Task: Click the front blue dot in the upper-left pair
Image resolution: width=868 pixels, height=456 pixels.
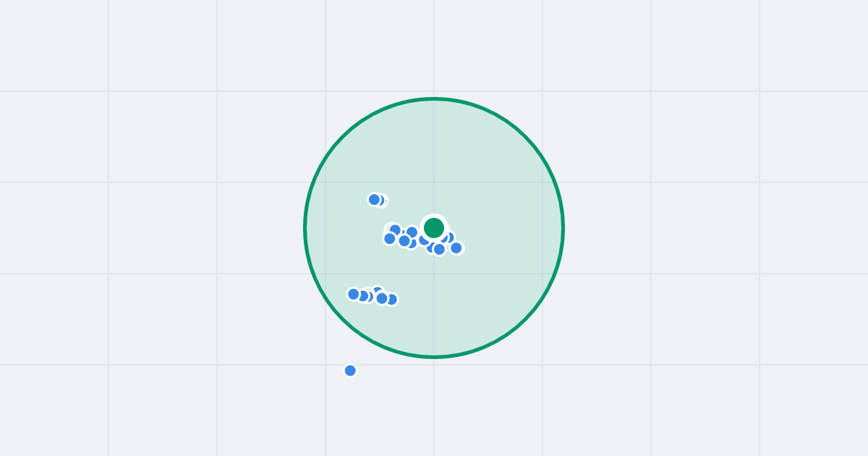Action: [x=374, y=199]
